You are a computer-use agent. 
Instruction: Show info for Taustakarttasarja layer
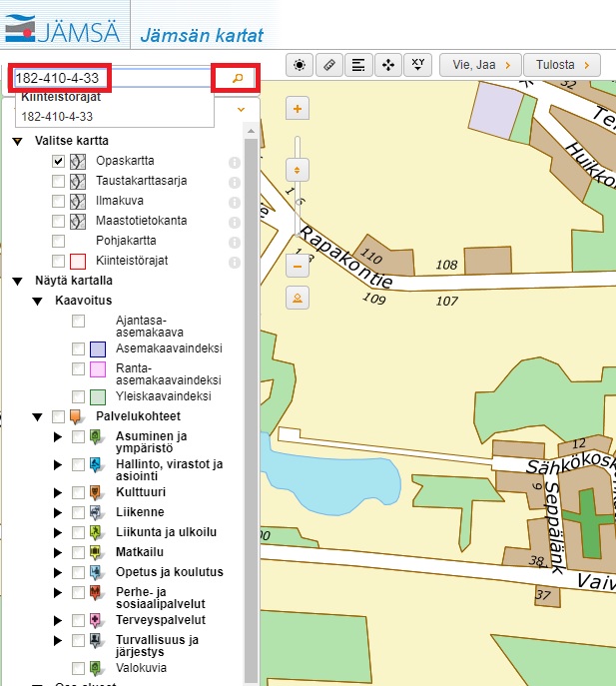coord(235,183)
